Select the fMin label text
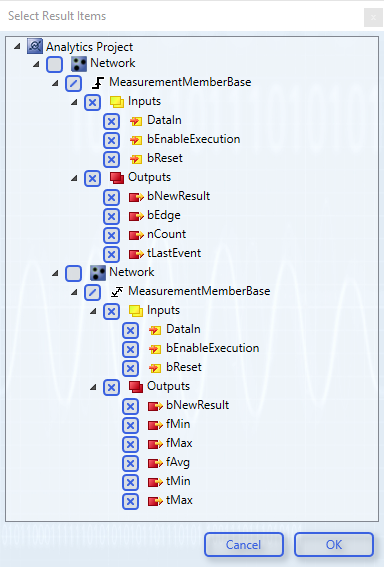The image size is (384, 567). (178, 424)
